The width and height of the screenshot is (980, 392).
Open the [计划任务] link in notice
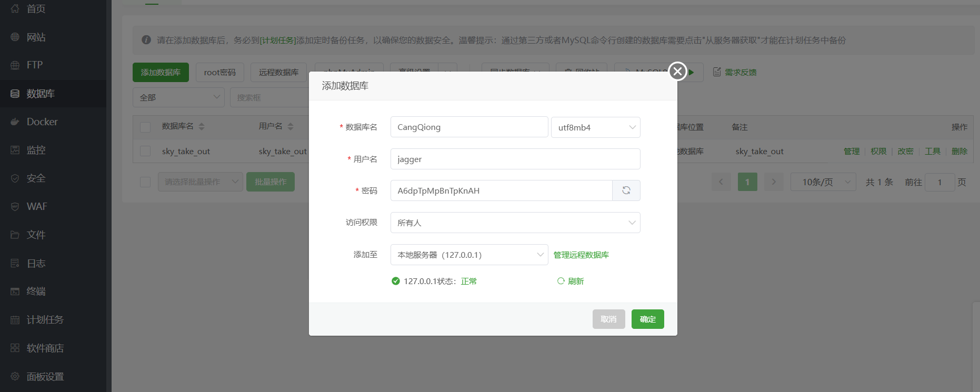[278, 40]
